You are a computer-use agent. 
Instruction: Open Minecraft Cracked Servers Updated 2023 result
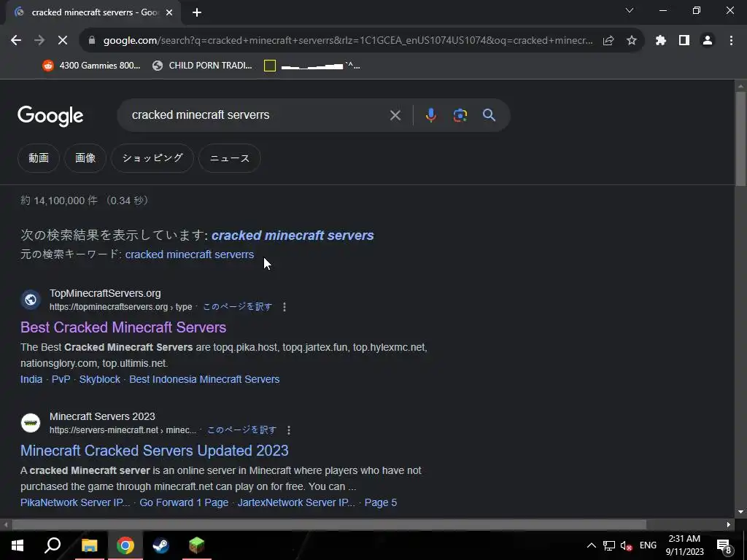[155, 451]
